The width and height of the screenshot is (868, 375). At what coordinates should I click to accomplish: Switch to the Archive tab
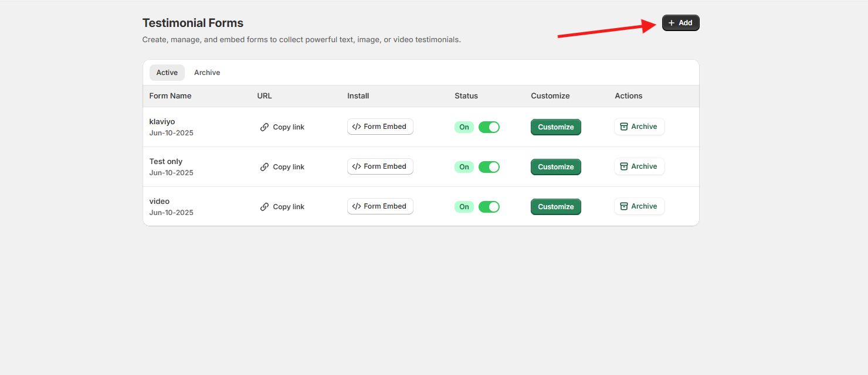pos(207,73)
